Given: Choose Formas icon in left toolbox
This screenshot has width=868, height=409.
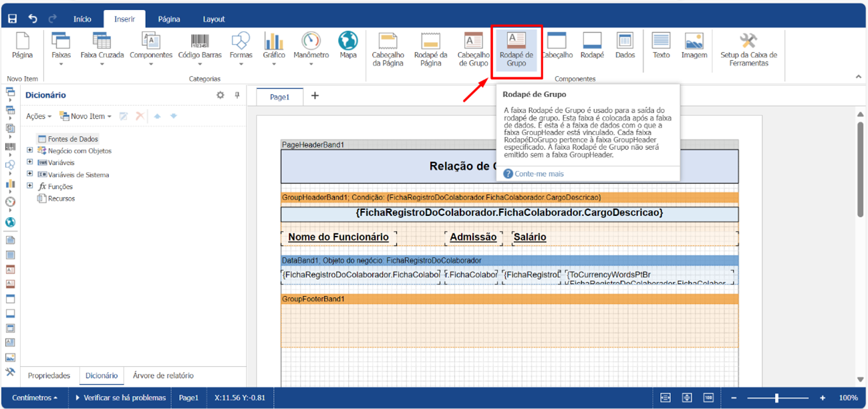Looking at the screenshot, I should pos(10,164).
